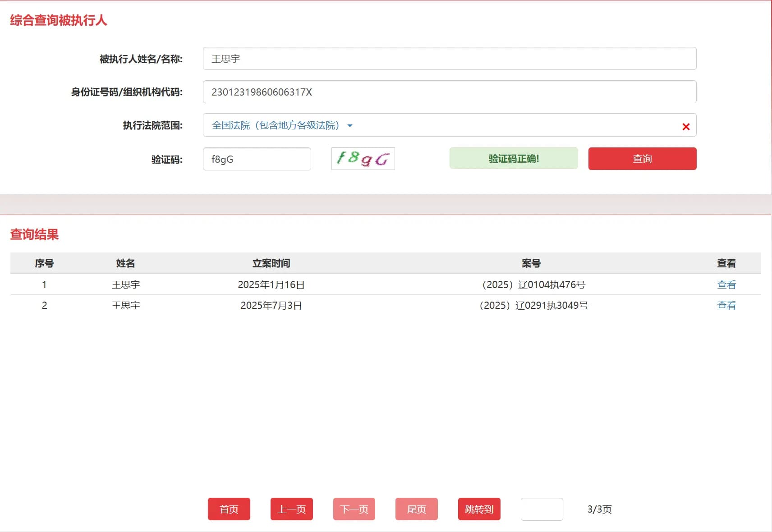Screen dimensions: 772x532
Task: Open 查看 details for case 辽0104执476号
Action: pos(726,284)
